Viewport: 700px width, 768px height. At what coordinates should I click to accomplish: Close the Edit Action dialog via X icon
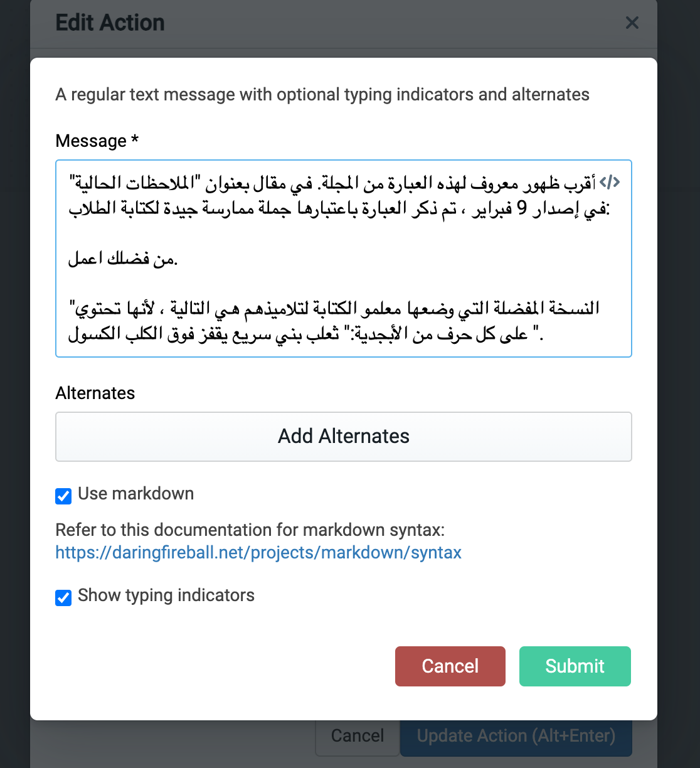pyautogui.click(x=632, y=23)
